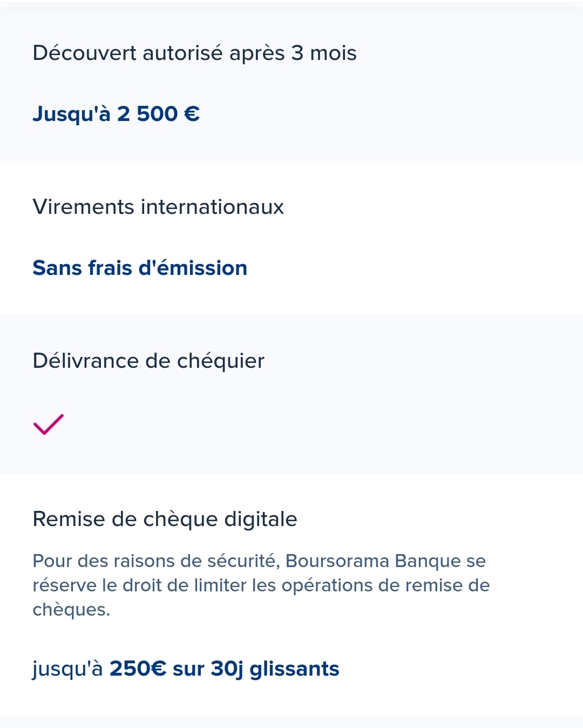Image resolution: width=583 pixels, height=728 pixels.
Task: Select the words '30j glissants'
Action: pyautogui.click(x=275, y=669)
